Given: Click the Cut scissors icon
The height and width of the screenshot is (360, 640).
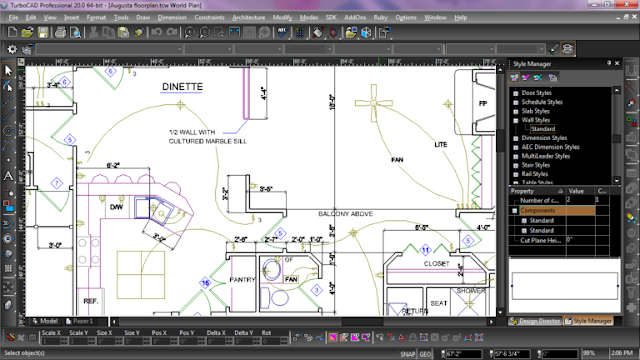Looking at the screenshot, I should pos(93,32).
